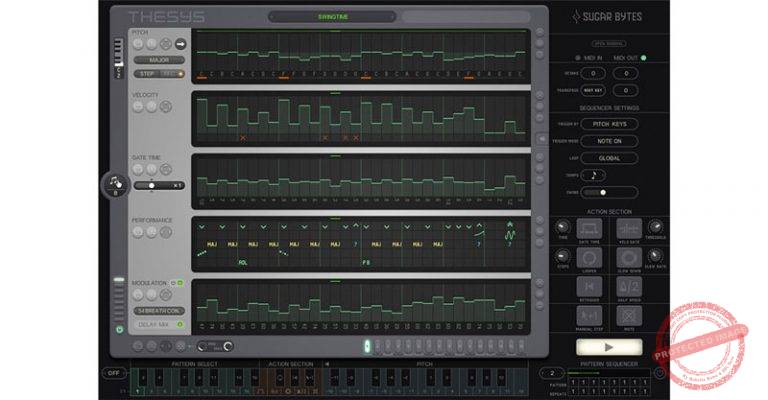Trigger the Looper action button
Image resolution: width=768 pixels, height=400 pixels.
[x=589, y=258]
